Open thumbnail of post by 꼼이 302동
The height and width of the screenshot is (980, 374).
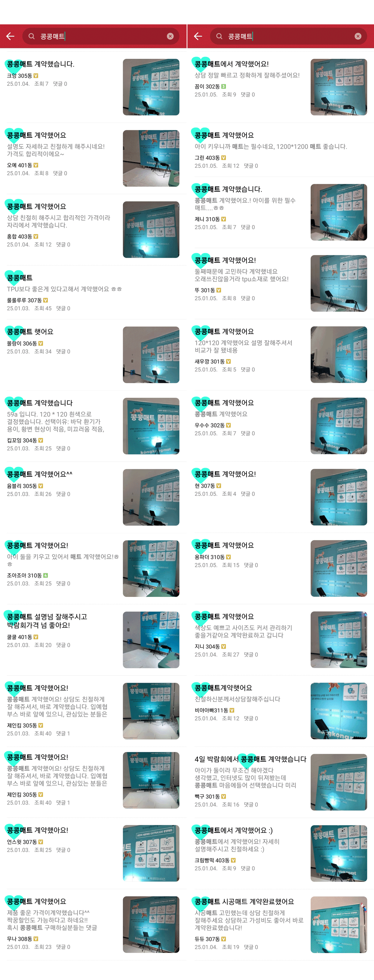click(338, 87)
